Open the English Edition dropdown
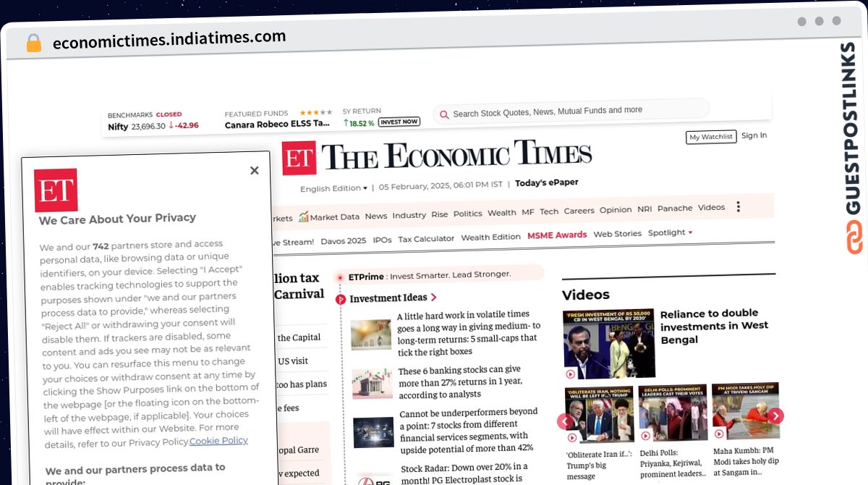This screenshot has height=485, width=868. click(x=333, y=188)
